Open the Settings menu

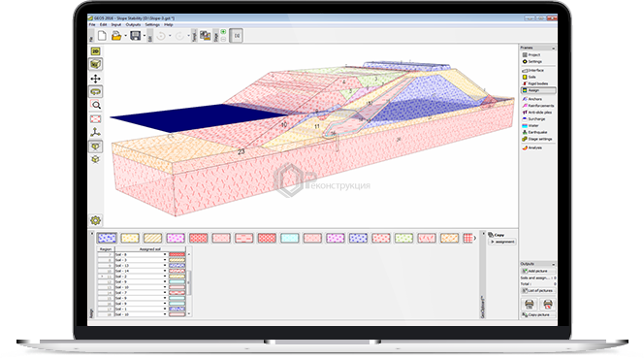(152, 25)
